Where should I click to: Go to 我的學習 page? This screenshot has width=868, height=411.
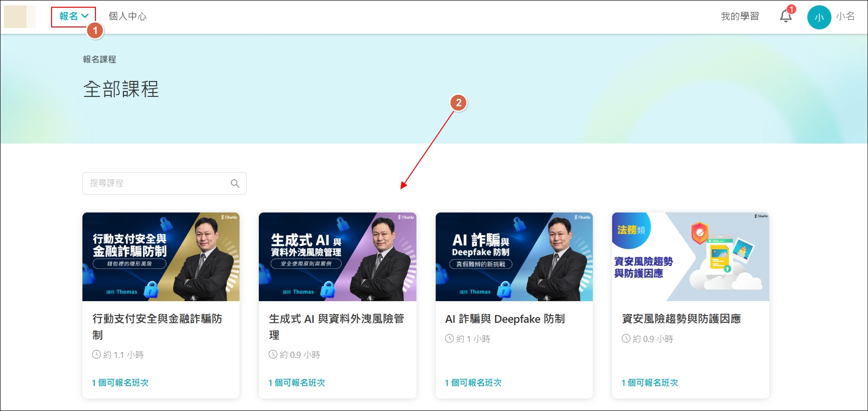[739, 16]
